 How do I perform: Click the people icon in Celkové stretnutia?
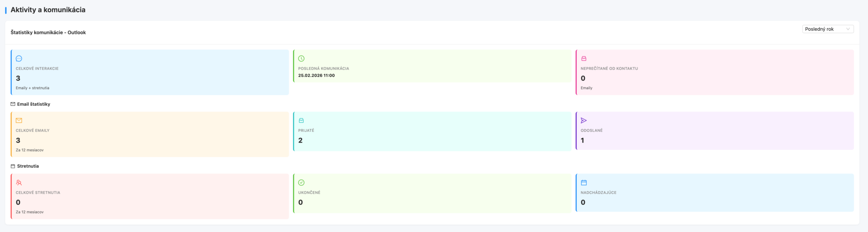click(x=19, y=183)
